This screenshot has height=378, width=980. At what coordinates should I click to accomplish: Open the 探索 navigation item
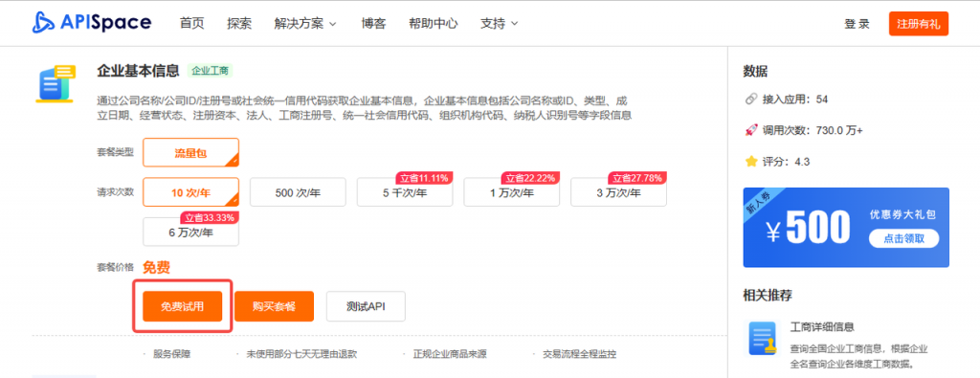[x=239, y=24]
